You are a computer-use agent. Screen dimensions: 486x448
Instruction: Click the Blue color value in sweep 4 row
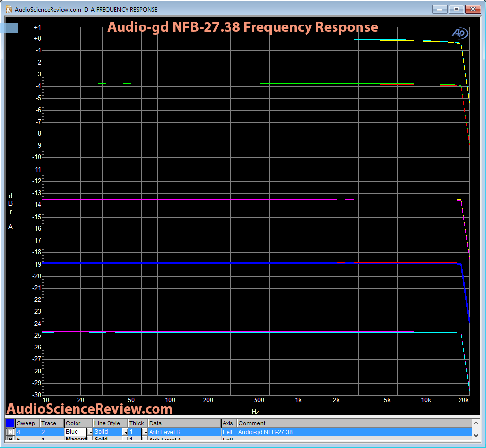click(76, 432)
